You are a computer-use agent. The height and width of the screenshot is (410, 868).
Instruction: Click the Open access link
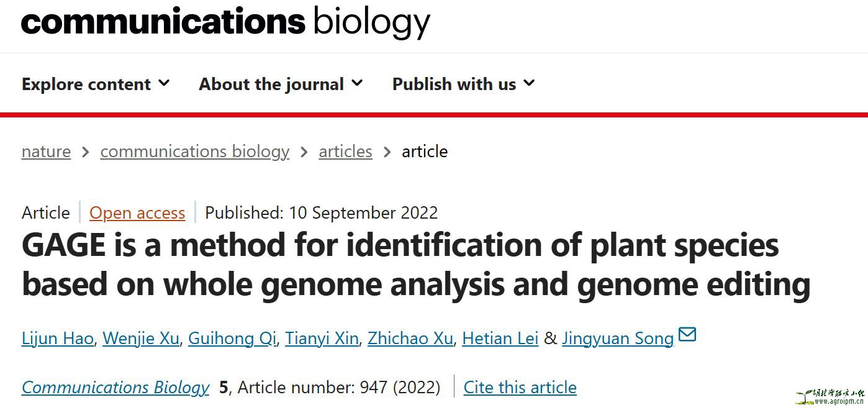[x=137, y=212]
